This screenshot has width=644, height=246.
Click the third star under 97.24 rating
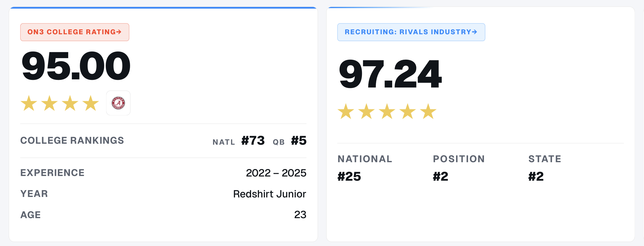[387, 111]
